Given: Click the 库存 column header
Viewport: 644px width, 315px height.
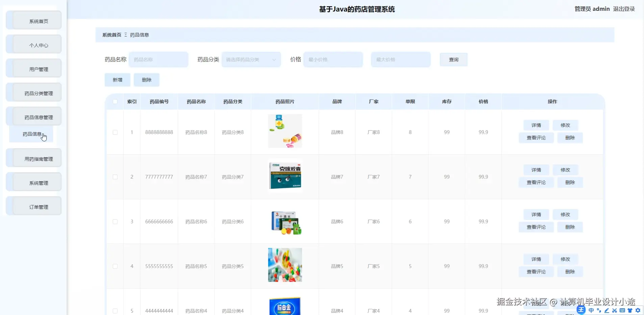Looking at the screenshot, I should click(x=447, y=102).
